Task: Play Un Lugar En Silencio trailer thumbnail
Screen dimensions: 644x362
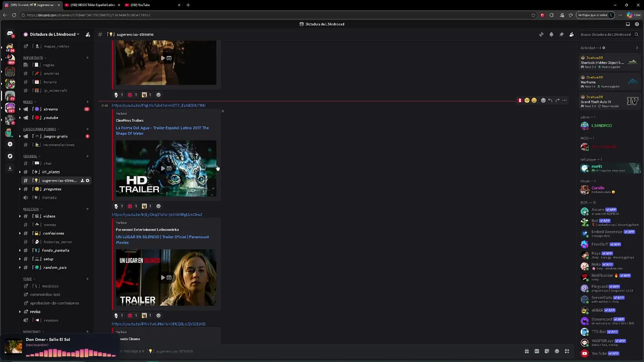Action: pyautogui.click(x=166, y=278)
